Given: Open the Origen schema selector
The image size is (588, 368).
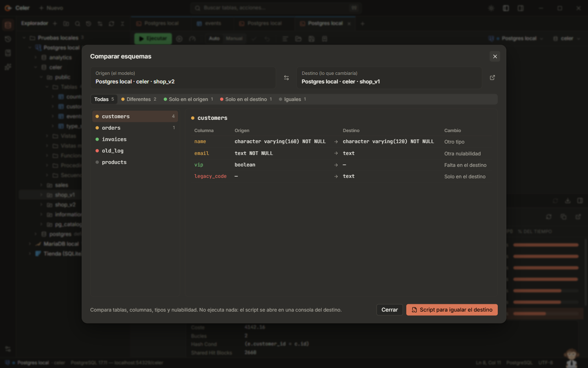Looking at the screenshot, I should tap(183, 78).
